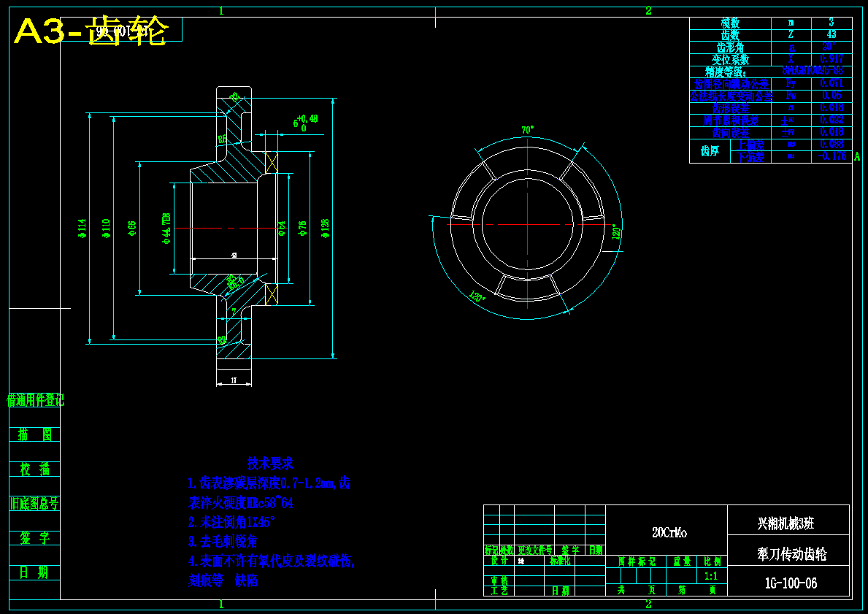Click the '图样标记' title block label
Viewport: 868px width, 614px height.
[636, 561]
